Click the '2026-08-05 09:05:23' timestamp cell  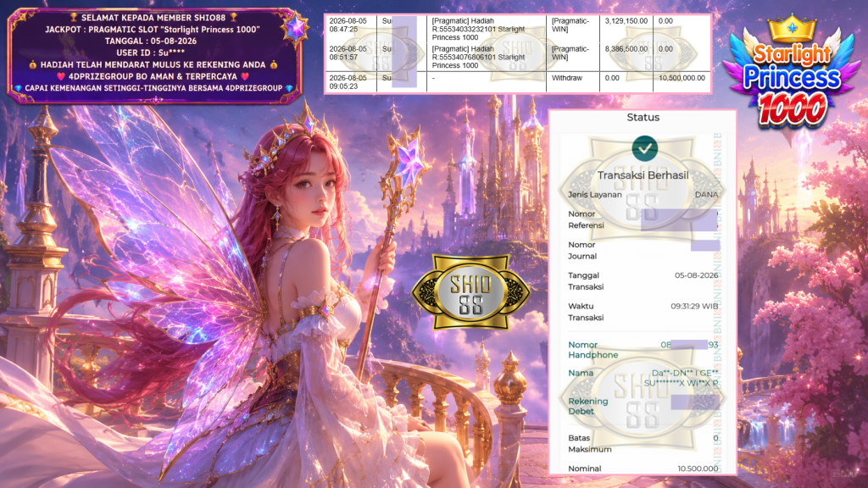coord(348,82)
